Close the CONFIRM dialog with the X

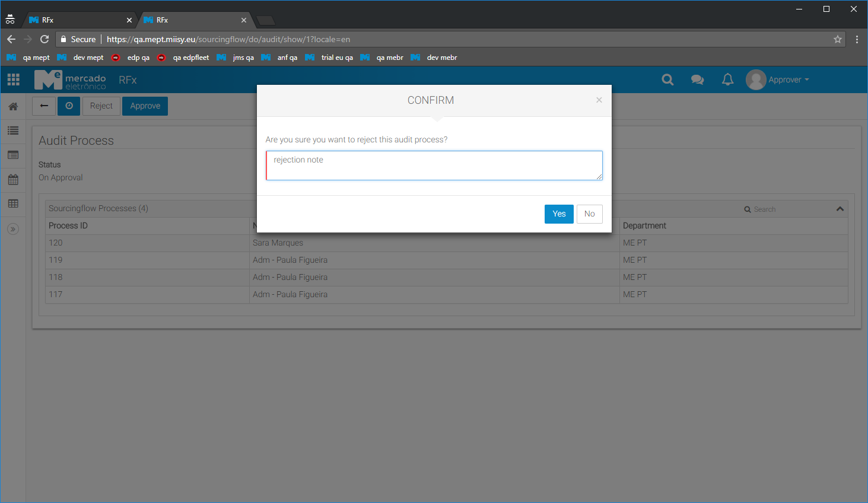pos(599,100)
